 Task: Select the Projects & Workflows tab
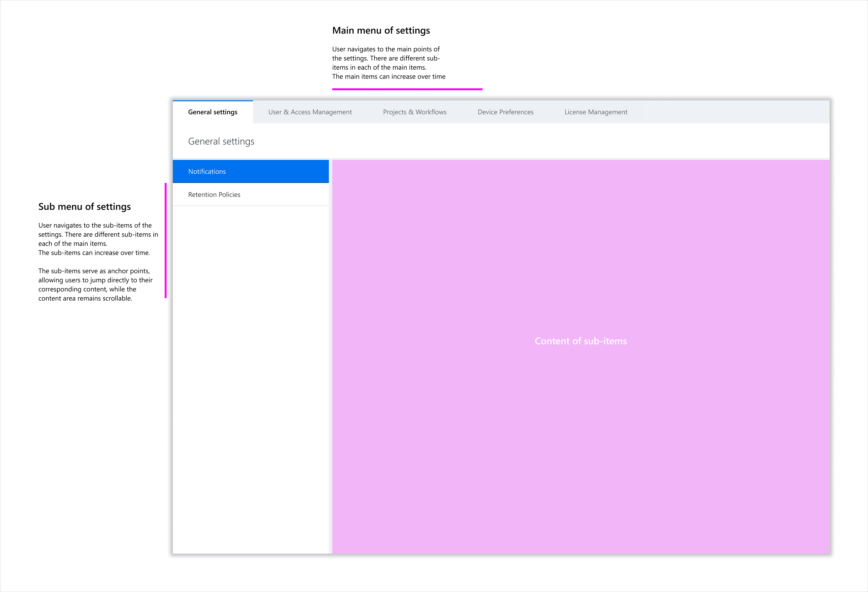coord(415,112)
